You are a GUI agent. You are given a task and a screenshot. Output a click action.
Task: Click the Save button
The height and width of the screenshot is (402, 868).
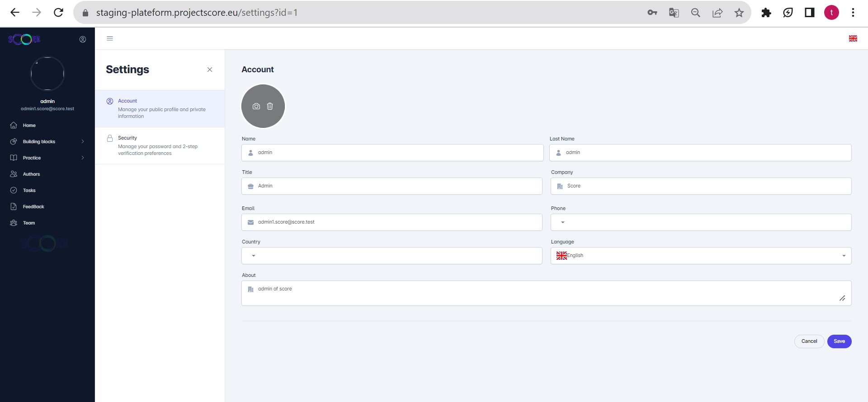(x=839, y=341)
